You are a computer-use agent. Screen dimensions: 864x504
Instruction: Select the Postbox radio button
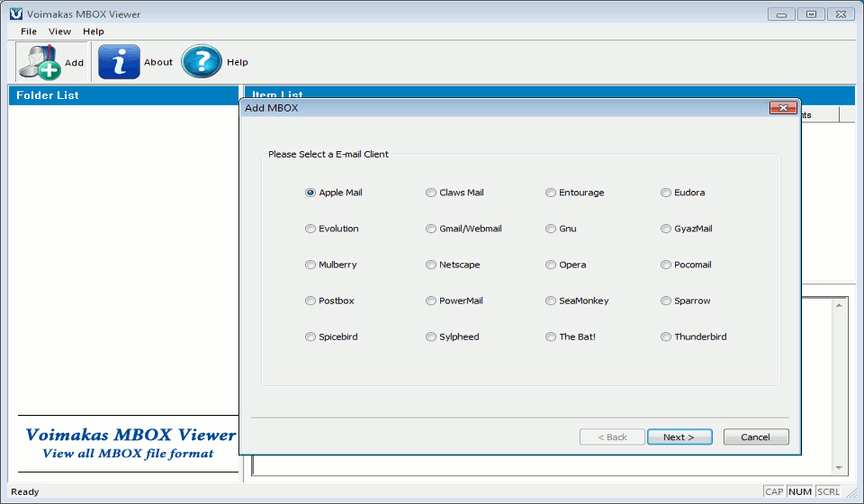310,301
